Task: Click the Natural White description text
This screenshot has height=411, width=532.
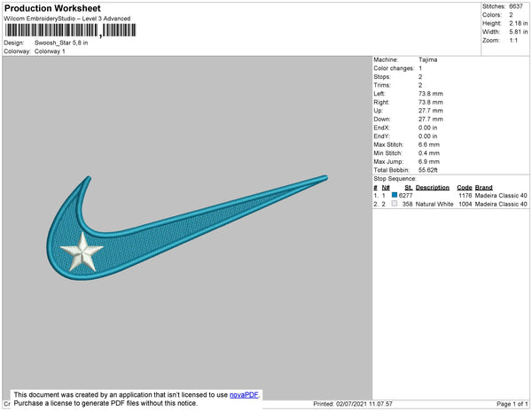Action: click(x=434, y=204)
